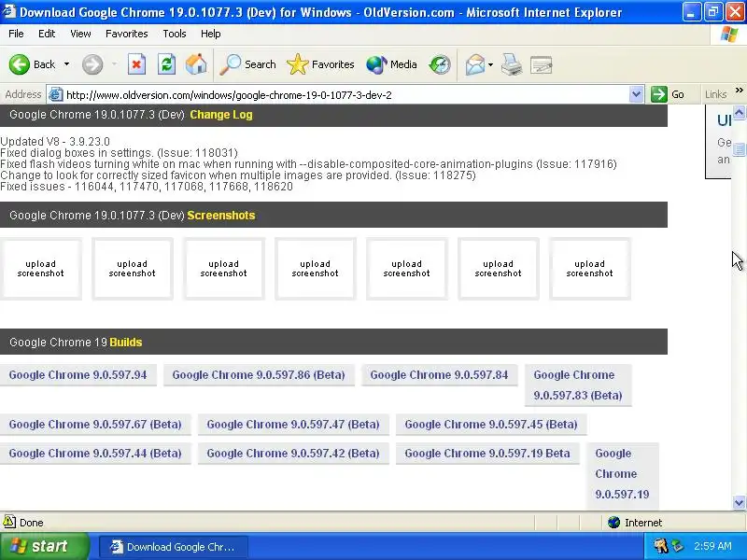
Task: Open Google Chrome 9.0.597.67 (Beta) build
Action: (x=95, y=425)
